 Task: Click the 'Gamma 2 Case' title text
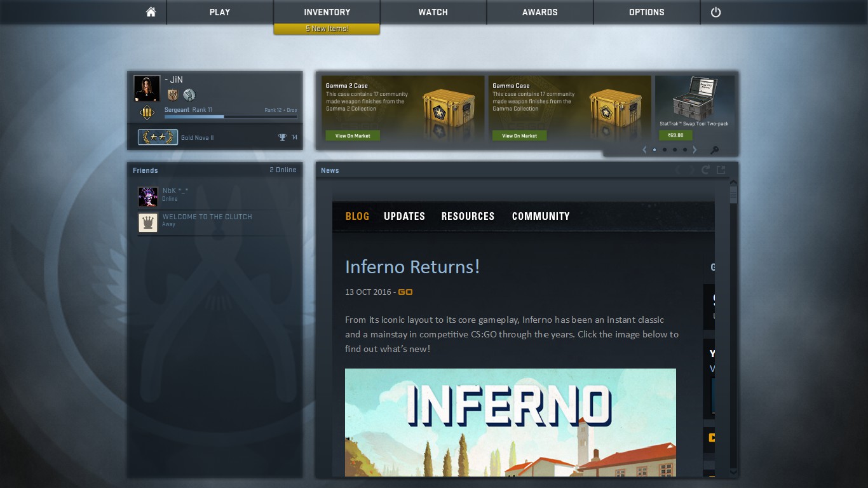(x=347, y=86)
